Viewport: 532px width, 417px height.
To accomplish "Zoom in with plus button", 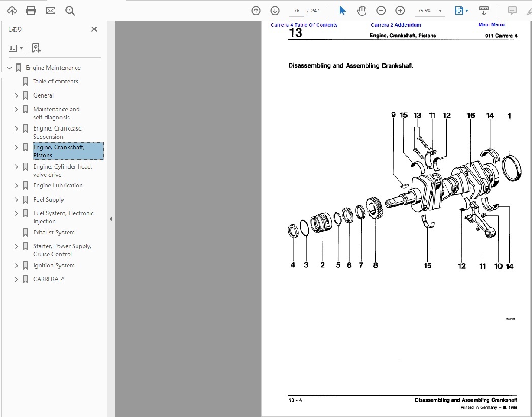I will click(400, 11).
